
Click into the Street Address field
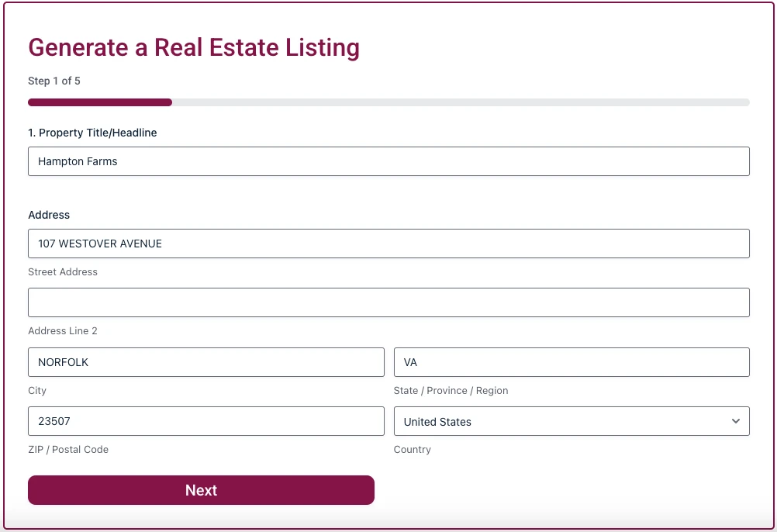(388, 244)
